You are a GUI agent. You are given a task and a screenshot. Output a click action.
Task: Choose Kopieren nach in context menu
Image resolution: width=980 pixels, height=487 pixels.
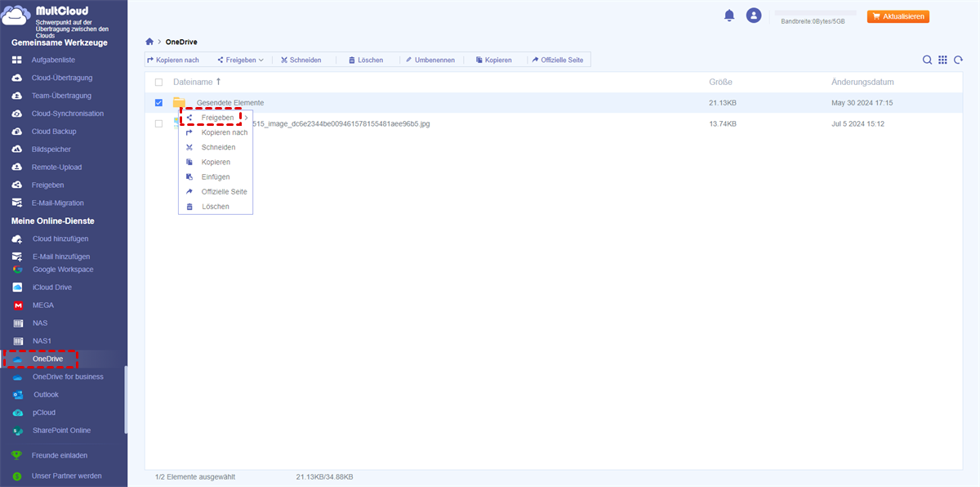[216, 132]
